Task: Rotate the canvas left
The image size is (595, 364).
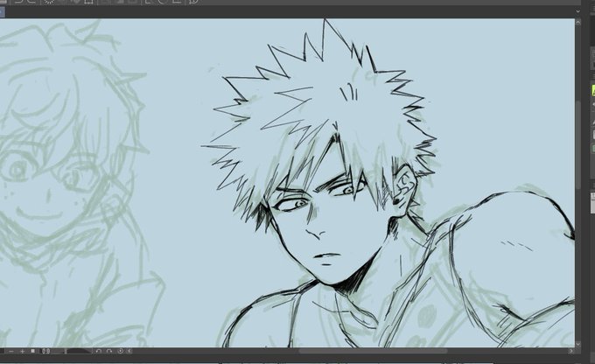Action: click(x=99, y=352)
